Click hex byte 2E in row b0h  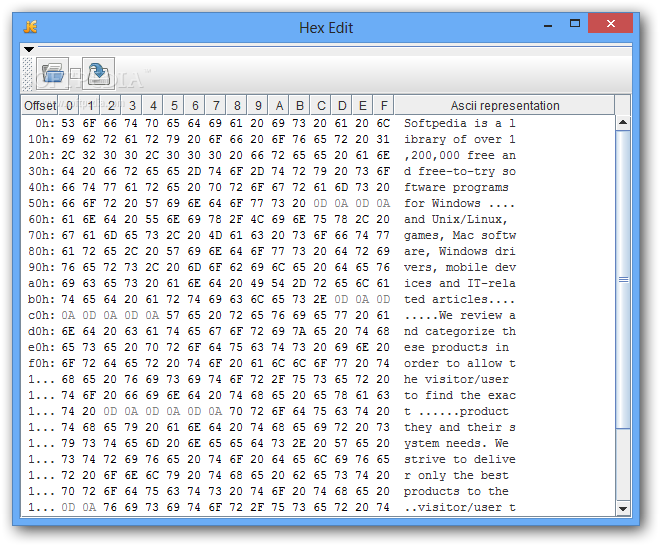click(x=320, y=299)
